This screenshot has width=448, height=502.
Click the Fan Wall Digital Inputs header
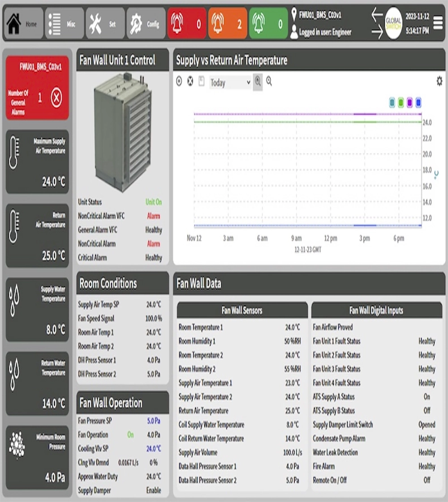coord(376,310)
